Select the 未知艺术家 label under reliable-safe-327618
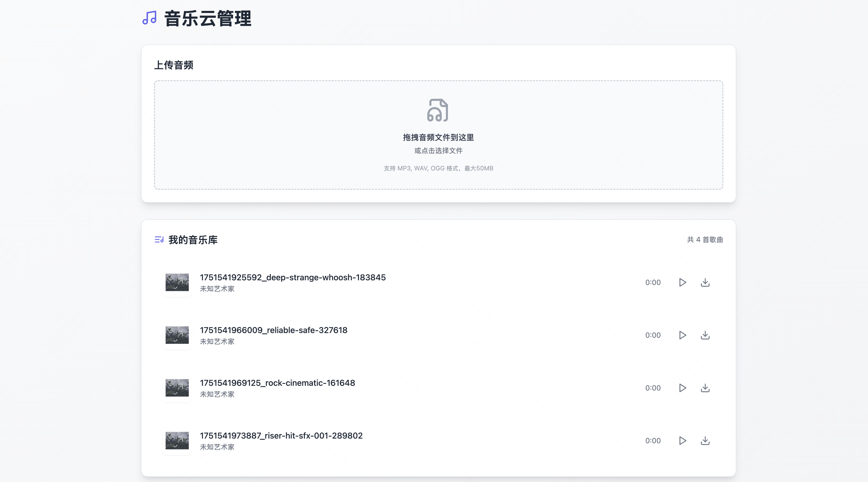Image resolution: width=868 pixels, height=482 pixels. pyautogui.click(x=217, y=341)
